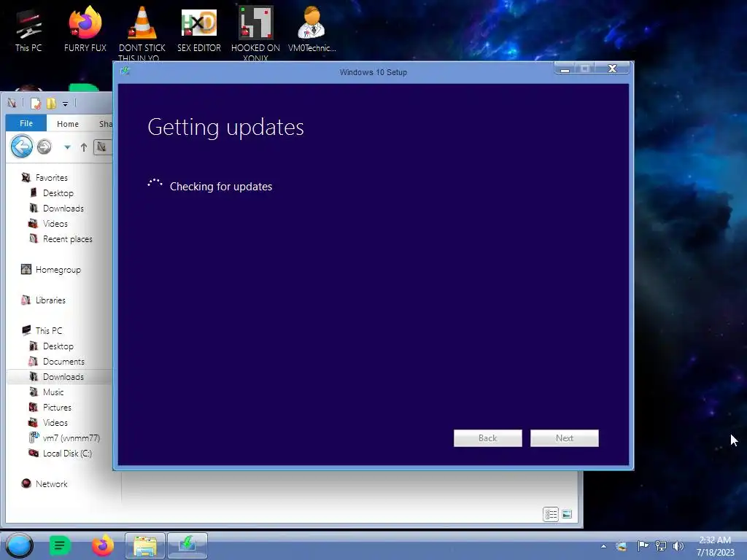The image size is (747, 560).
Task: Switch to File Explorer in the taskbar
Action: (x=145, y=545)
